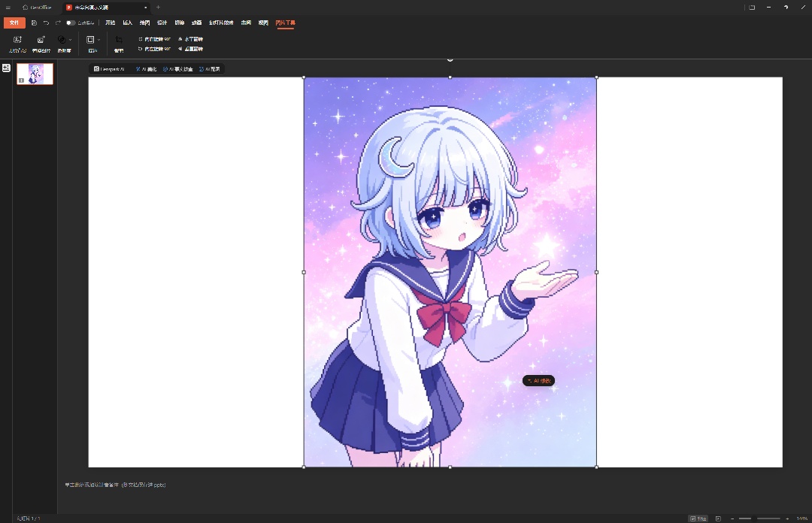Select slide 1 thumbnail in the panel
Viewport: 812px width, 523px height.
[x=35, y=74]
